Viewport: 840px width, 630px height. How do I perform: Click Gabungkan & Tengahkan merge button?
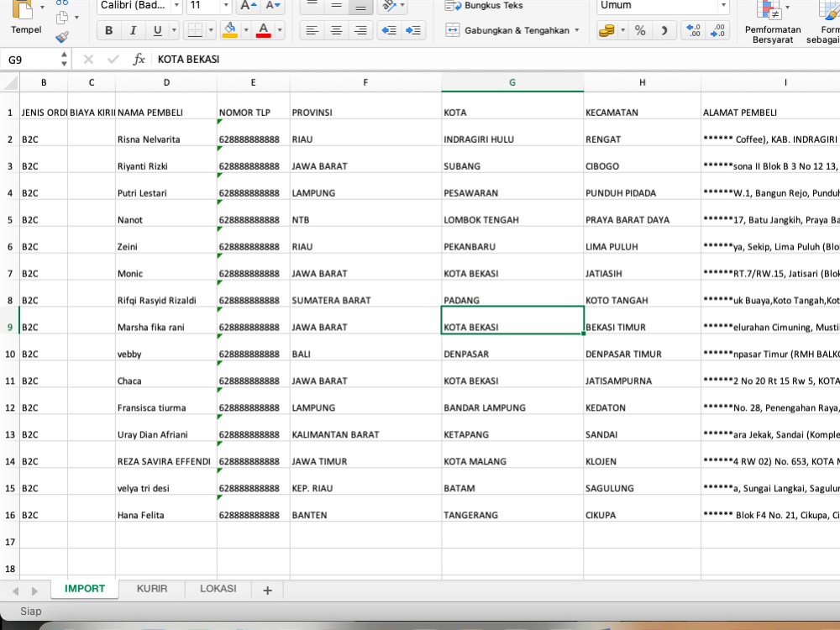(x=507, y=30)
